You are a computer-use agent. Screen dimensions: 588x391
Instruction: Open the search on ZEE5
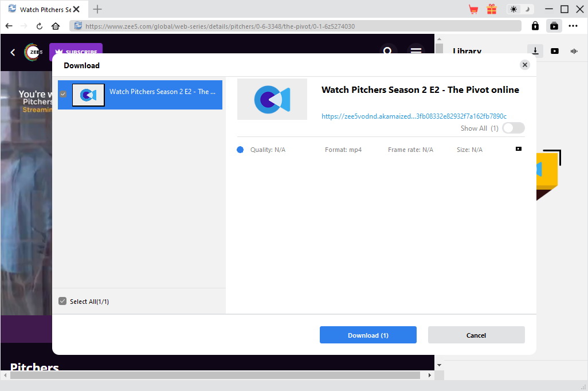(389, 52)
